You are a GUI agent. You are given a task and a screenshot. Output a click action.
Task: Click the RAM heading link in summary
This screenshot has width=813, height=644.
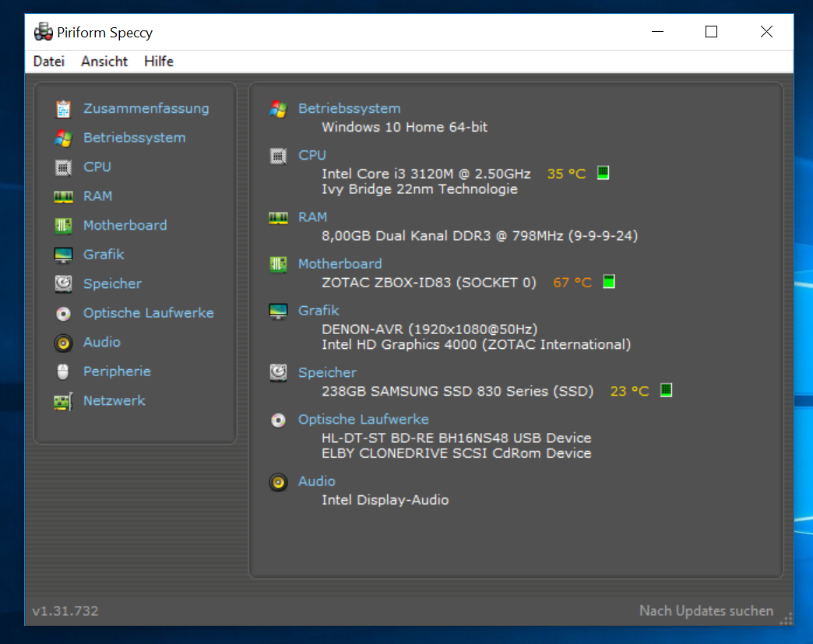(x=312, y=216)
